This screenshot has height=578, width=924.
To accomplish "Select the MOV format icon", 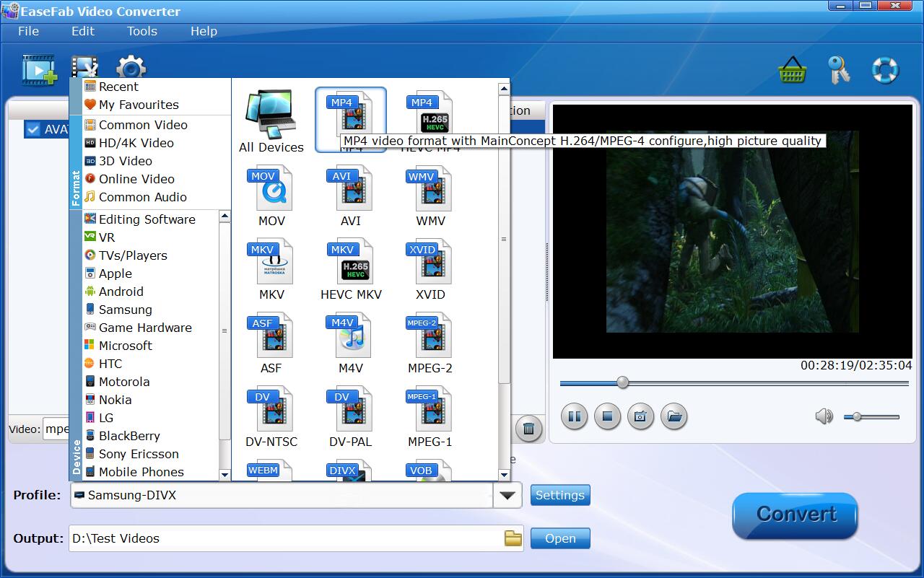I will pos(271,196).
